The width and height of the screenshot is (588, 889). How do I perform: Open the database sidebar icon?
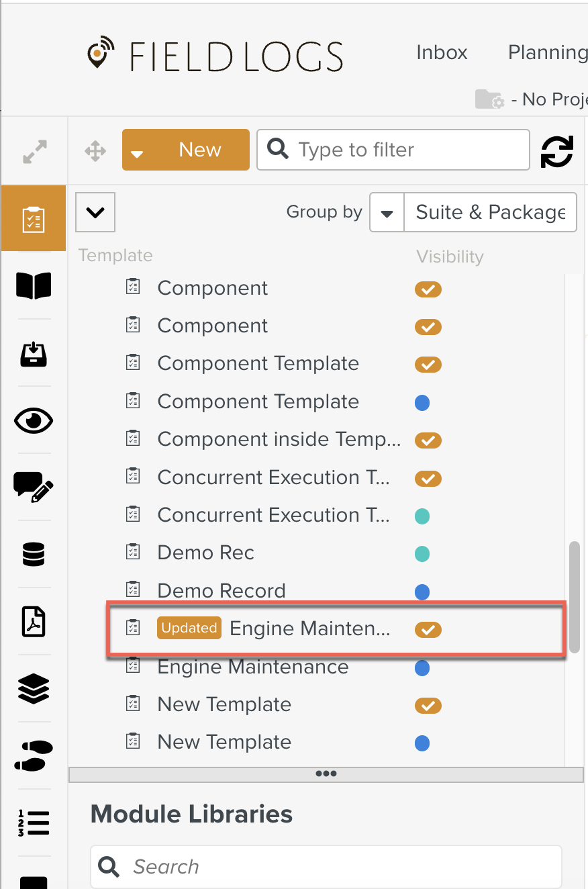(34, 555)
